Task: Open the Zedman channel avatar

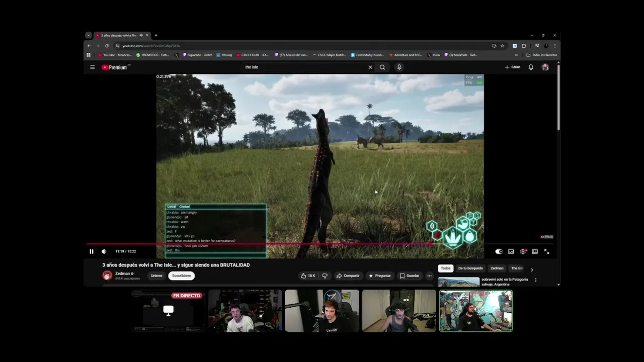Action: click(x=107, y=276)
